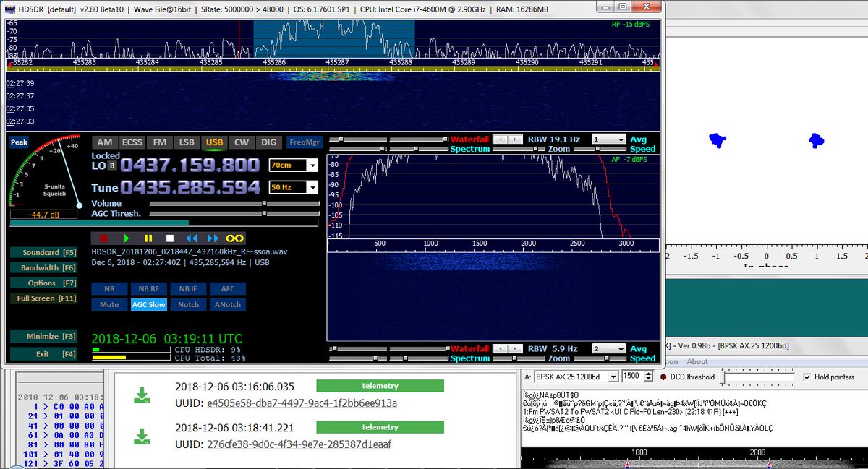Screen dimensions: 868x469
Task: Select LSB demodulation mode
Action: [187, 142]
